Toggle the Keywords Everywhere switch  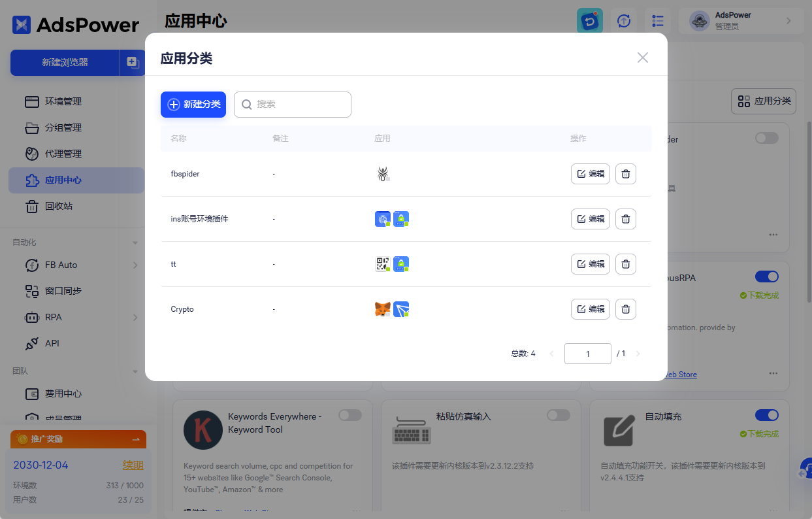[350, 415]
